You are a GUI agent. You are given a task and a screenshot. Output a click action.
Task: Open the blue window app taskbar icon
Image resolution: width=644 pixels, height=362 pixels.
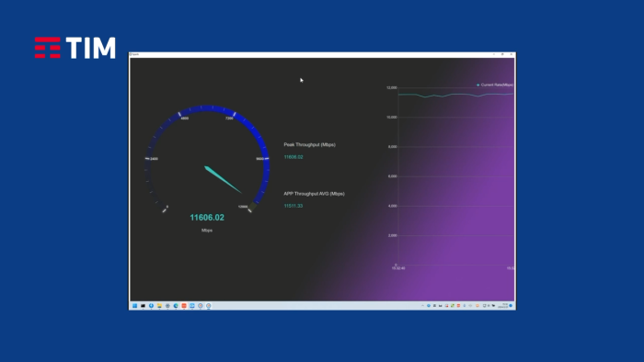pyautogui.click(x=191, y=306)
